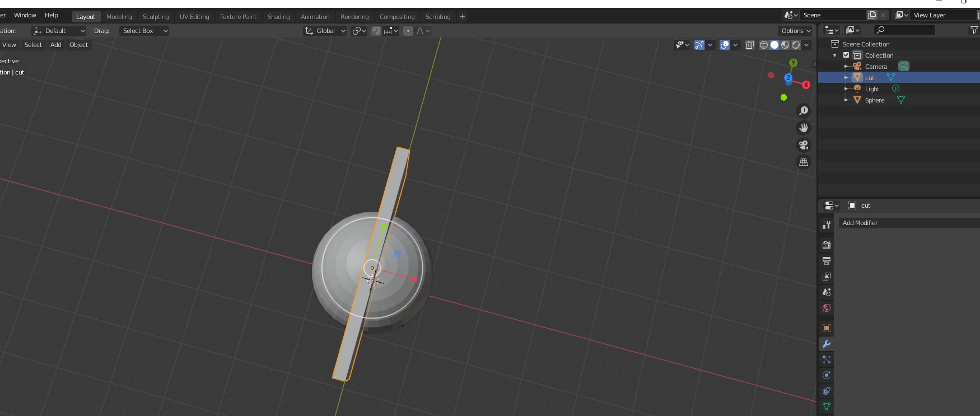Open the Select Box drag dropdown

pyautogui.click(x=144, y=31)
